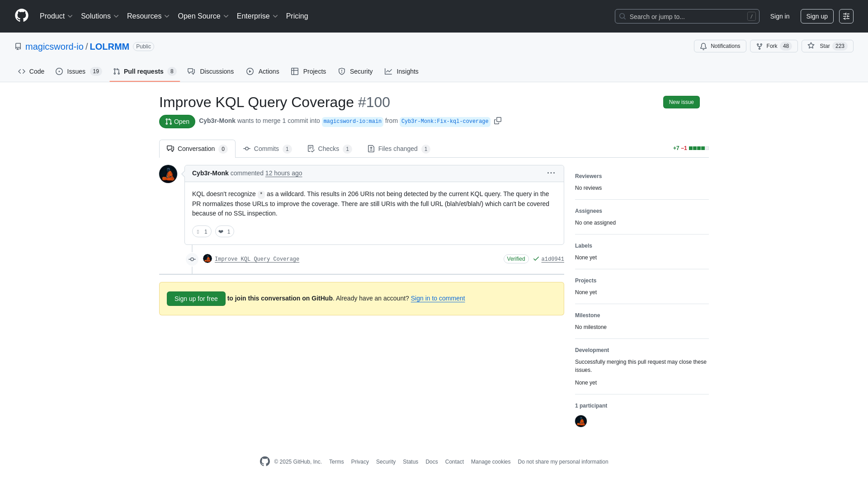Expand the Resources dropdown
Viewport: 868px width, 488px height.
148,16
